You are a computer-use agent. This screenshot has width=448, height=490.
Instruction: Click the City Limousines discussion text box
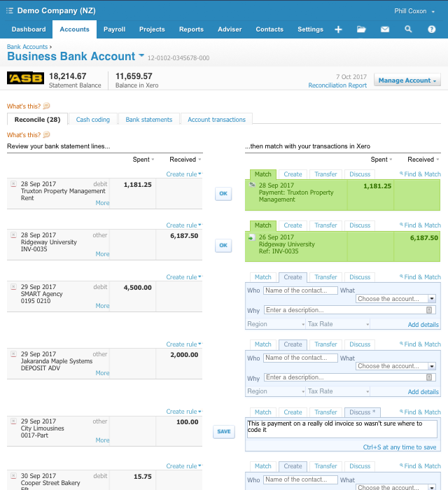[x=342, y=428]
